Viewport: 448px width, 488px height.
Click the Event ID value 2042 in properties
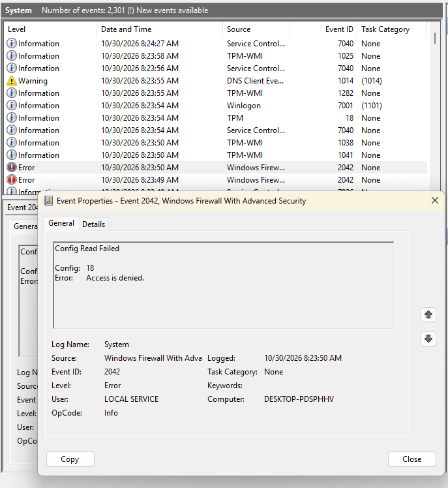click(x=112, y=372)
